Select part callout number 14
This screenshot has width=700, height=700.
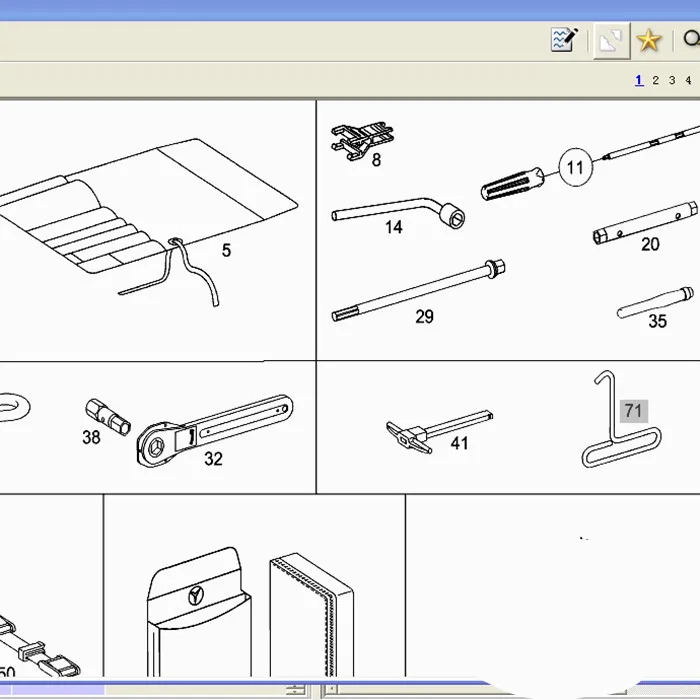[x=394, y=227]
